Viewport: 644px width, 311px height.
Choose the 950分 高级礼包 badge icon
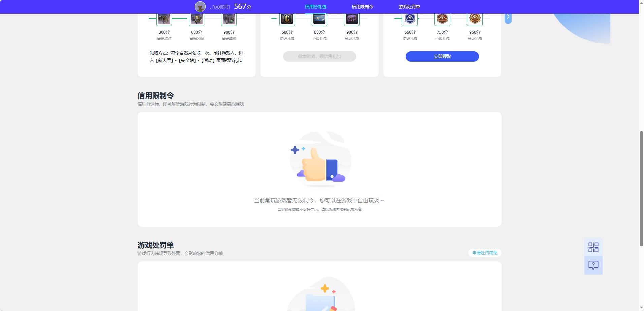pyautogui.click(x=475, y=19)
